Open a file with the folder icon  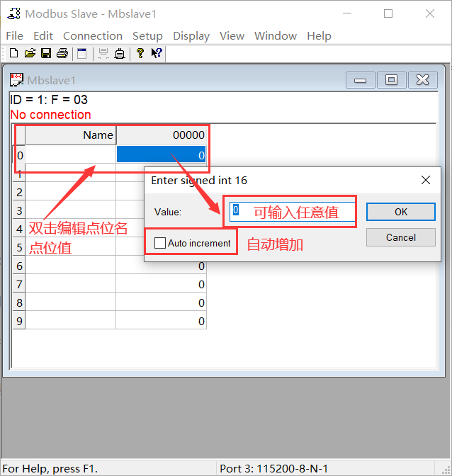click(30, 53)
